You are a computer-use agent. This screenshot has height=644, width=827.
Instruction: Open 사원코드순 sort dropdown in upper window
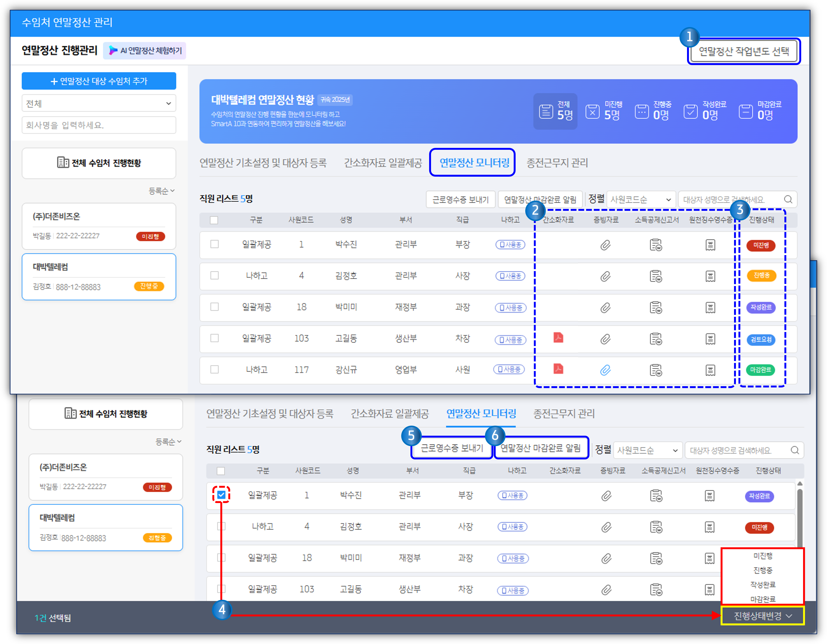[641, 199]
